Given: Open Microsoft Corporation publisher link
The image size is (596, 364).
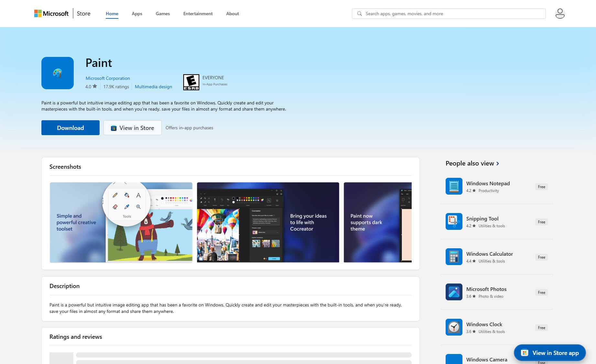Looking at the screenshot, I should [108, 78].
